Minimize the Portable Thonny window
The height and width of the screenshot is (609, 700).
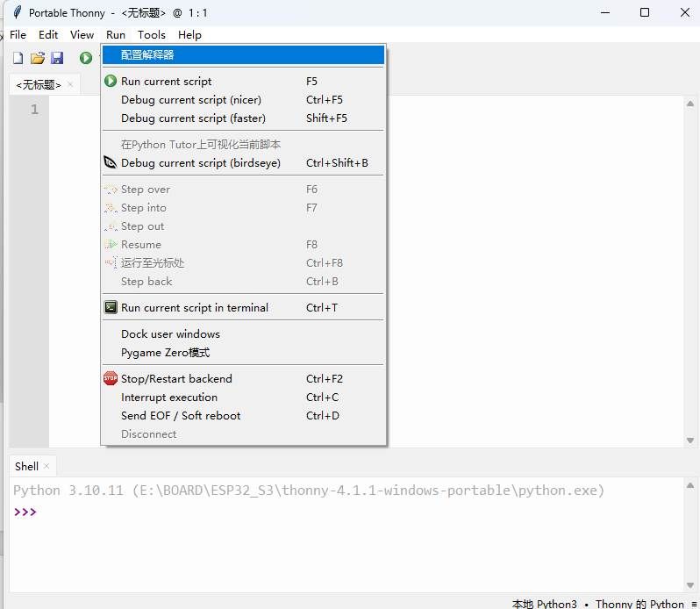(605, 12)
